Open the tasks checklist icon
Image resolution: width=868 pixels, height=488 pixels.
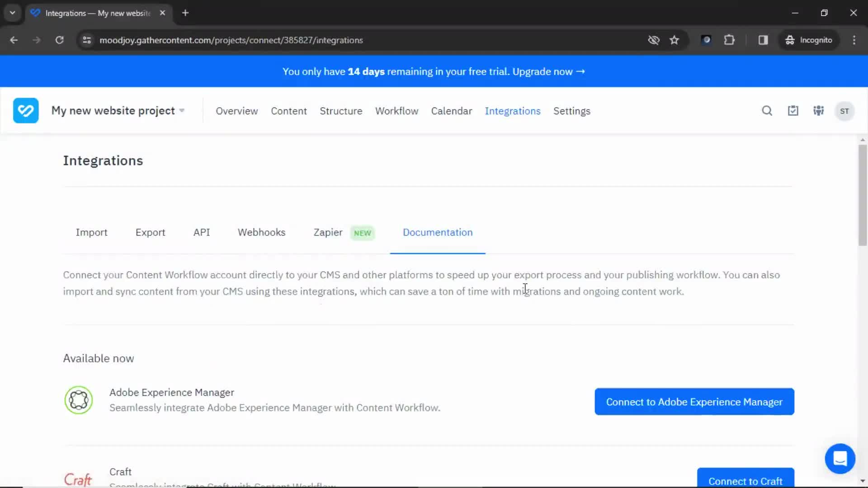[x=793, y=111]
